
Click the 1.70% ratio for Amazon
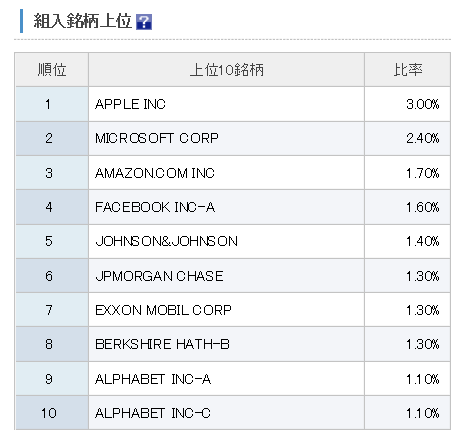(x=422, y=173)
